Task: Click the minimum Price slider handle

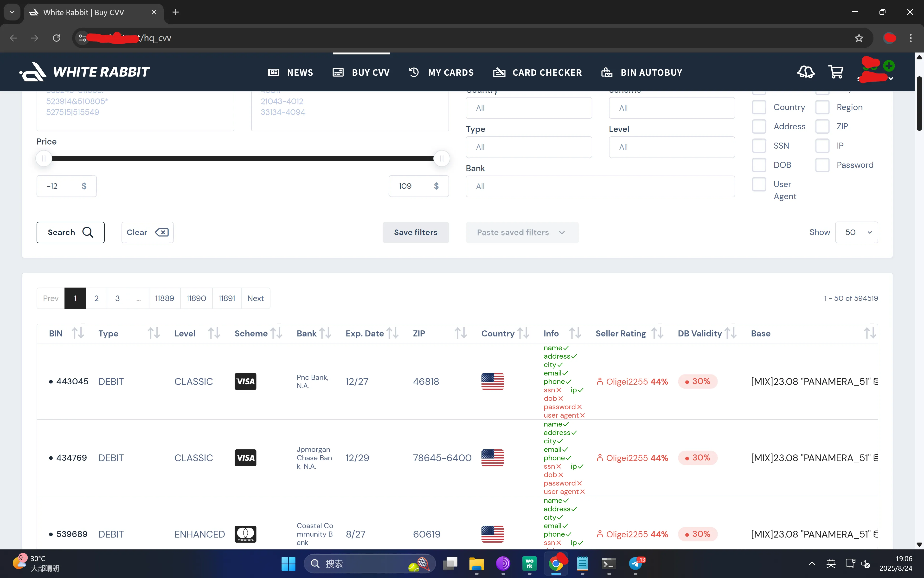Action: (44, 158)
